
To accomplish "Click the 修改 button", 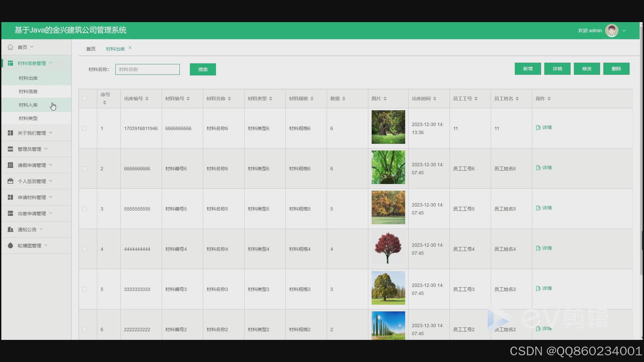I will [x=587, y=69].
